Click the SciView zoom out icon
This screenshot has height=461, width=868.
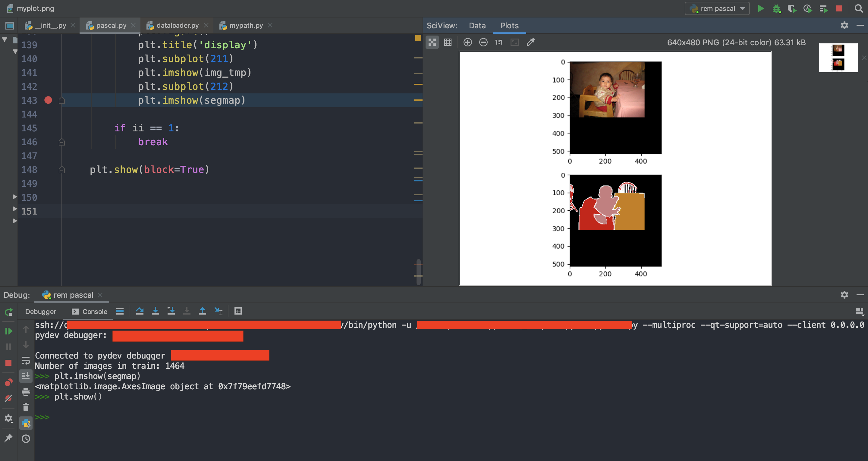point(483,42)
